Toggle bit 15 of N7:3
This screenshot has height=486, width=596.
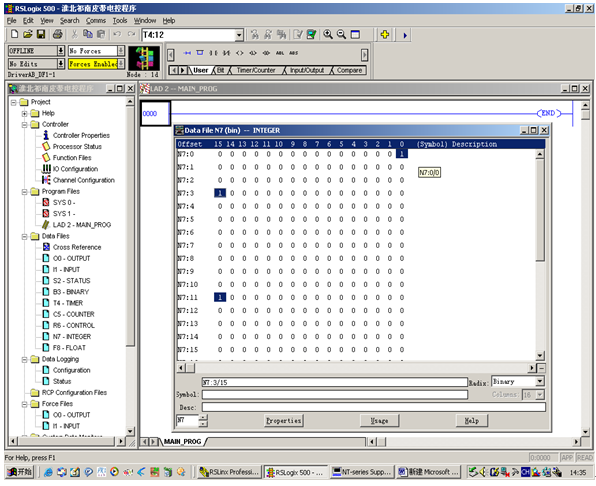pos(220,193)
